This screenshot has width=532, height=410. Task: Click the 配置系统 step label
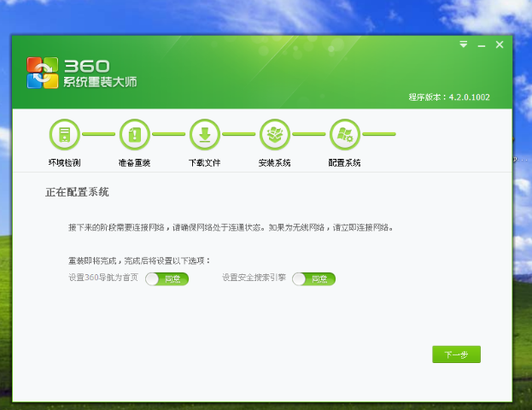[344, 163]
